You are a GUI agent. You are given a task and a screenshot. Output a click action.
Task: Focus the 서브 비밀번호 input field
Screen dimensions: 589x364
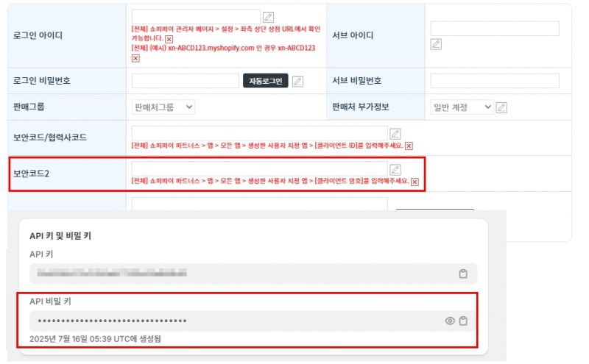click(495, 81)
